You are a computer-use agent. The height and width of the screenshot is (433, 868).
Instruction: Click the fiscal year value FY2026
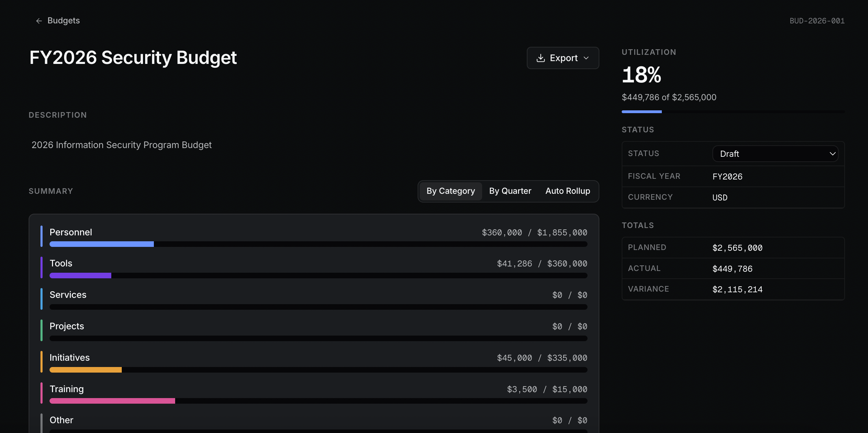click(x=727, y=177)
